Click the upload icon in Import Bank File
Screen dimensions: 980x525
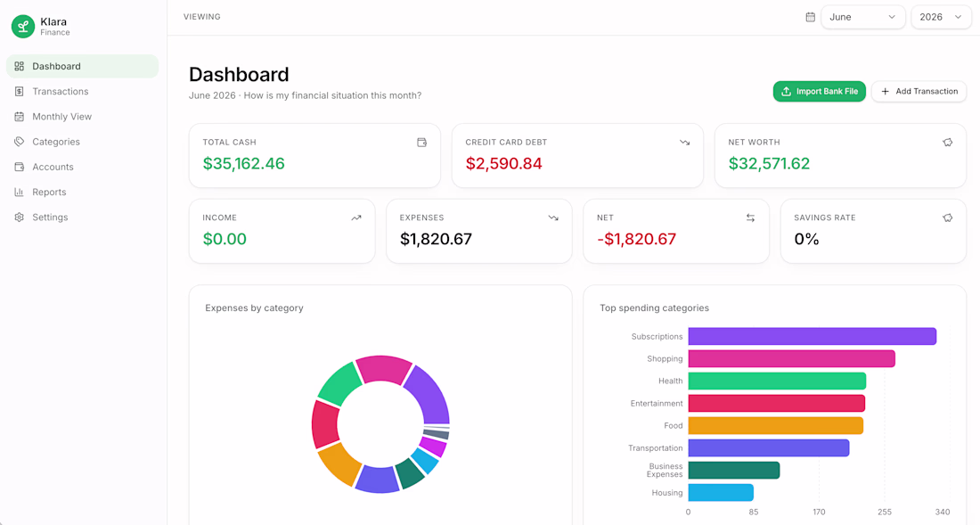pyautogui.click(x=787, y=91)
